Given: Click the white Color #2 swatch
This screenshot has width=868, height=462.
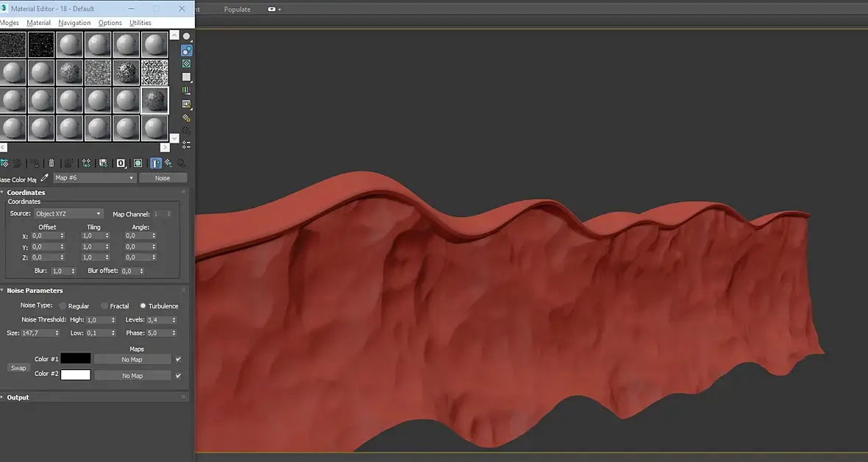Looking at the screenshot, I should coord(76,375).
